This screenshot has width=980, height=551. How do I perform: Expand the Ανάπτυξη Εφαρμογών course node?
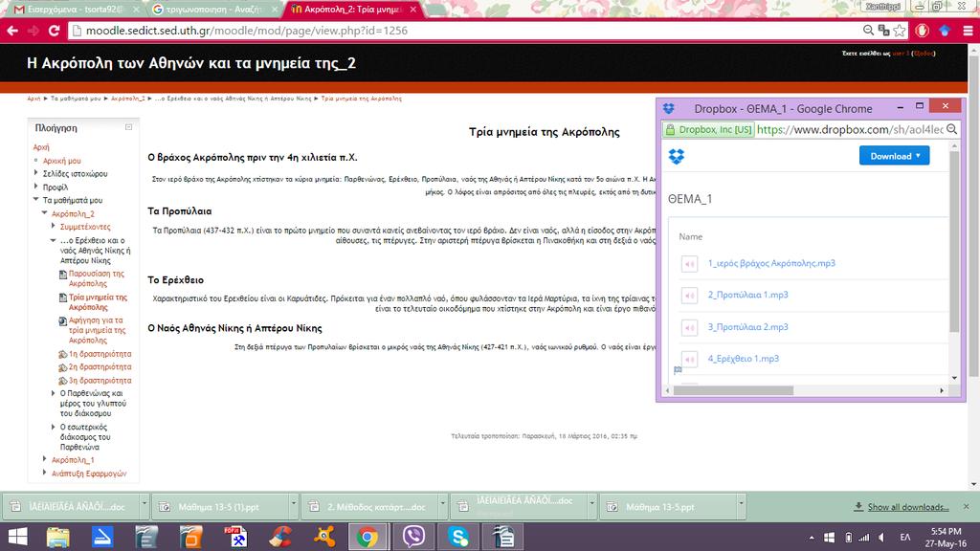tap(45, 473)
